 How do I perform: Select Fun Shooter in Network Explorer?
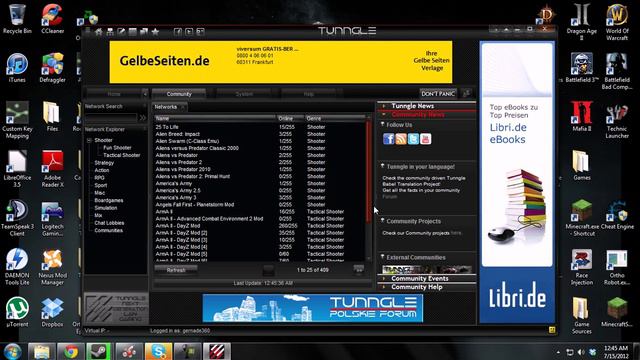(117, 148)
